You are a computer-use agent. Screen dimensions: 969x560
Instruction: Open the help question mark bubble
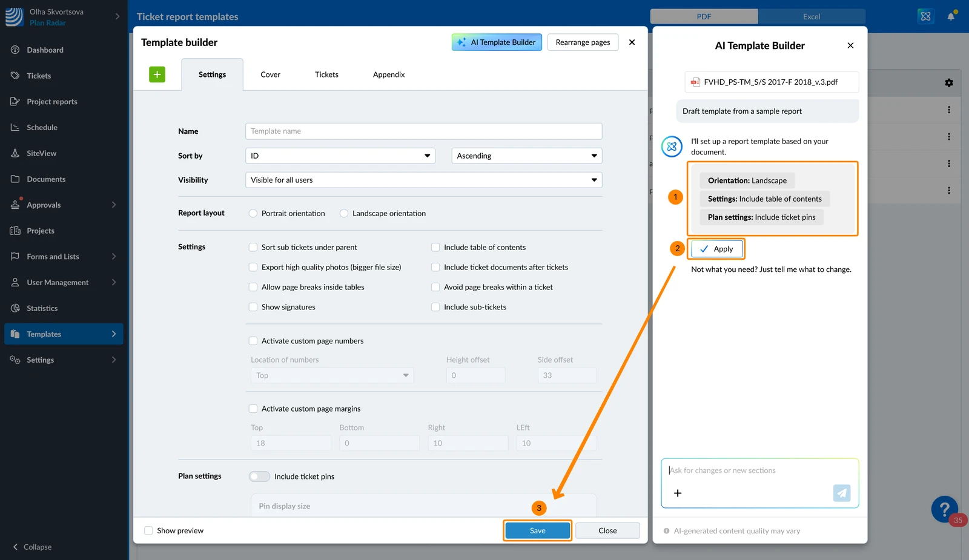(x=945, y=509)
